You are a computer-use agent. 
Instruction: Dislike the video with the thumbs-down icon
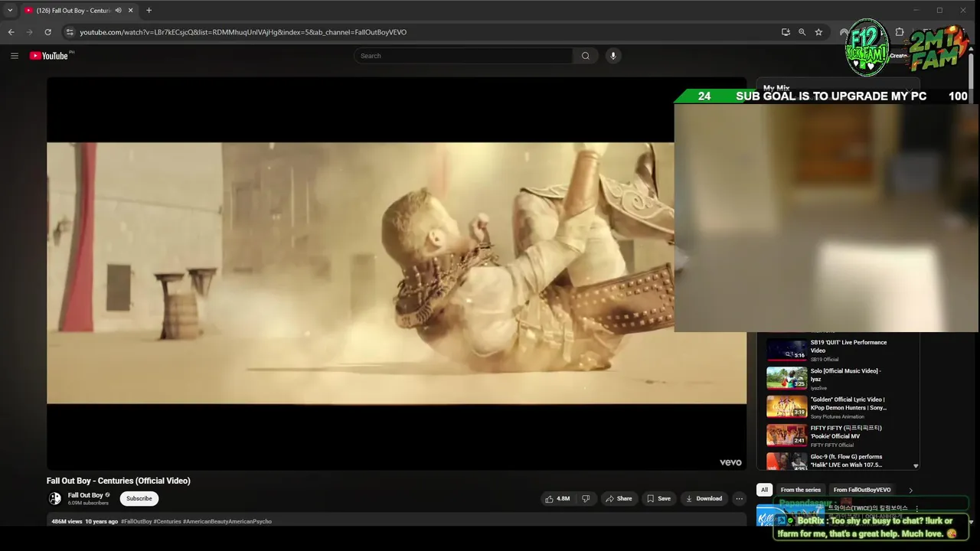tap(586, 498)
